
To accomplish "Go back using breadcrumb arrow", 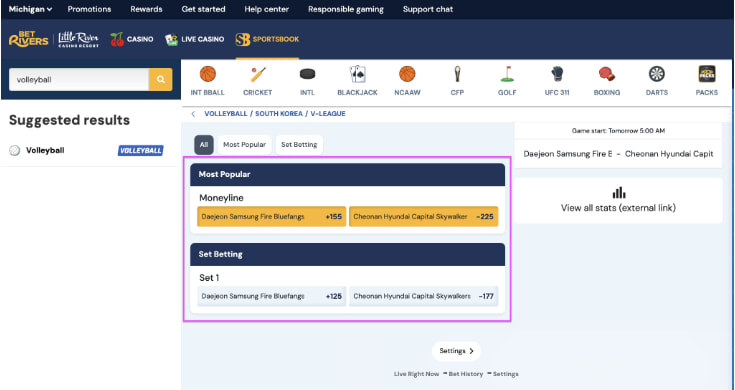I will (x=193, y=114).
